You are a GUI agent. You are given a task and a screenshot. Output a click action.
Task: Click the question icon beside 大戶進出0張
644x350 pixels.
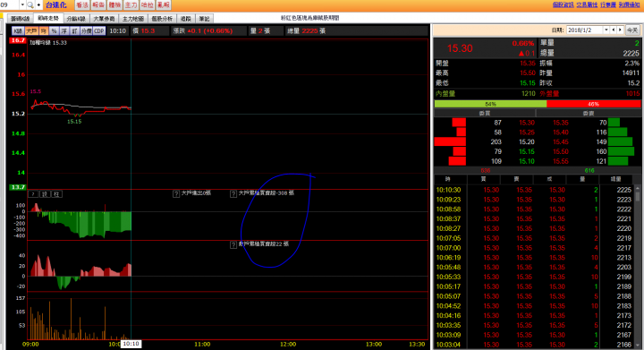pyautogui.click(x=176, y=193)
